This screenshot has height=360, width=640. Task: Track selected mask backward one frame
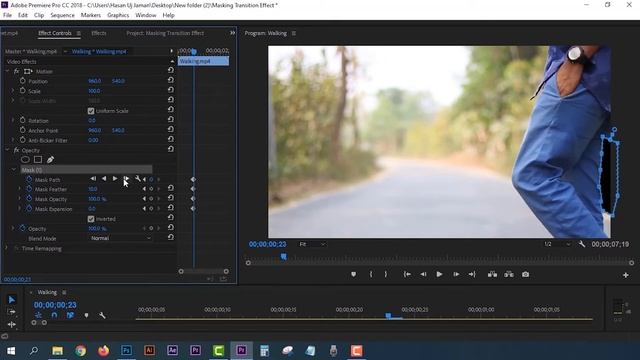pos(93,179)
